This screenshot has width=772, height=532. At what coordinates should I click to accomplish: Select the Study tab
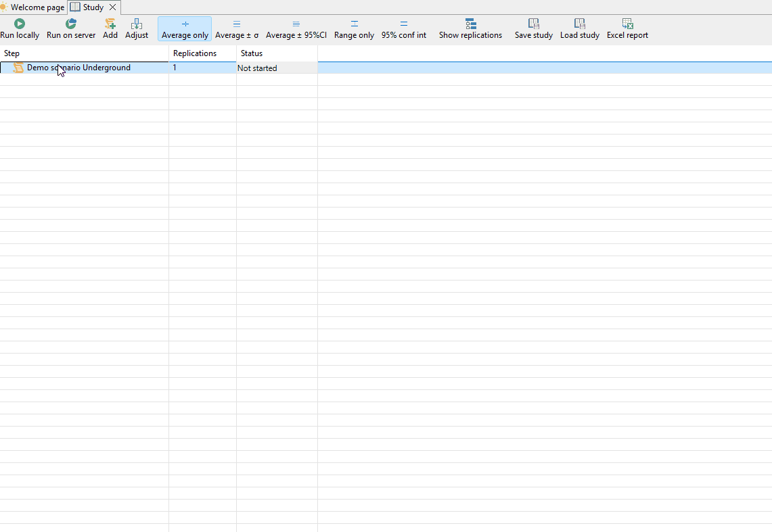pos(93,7)
